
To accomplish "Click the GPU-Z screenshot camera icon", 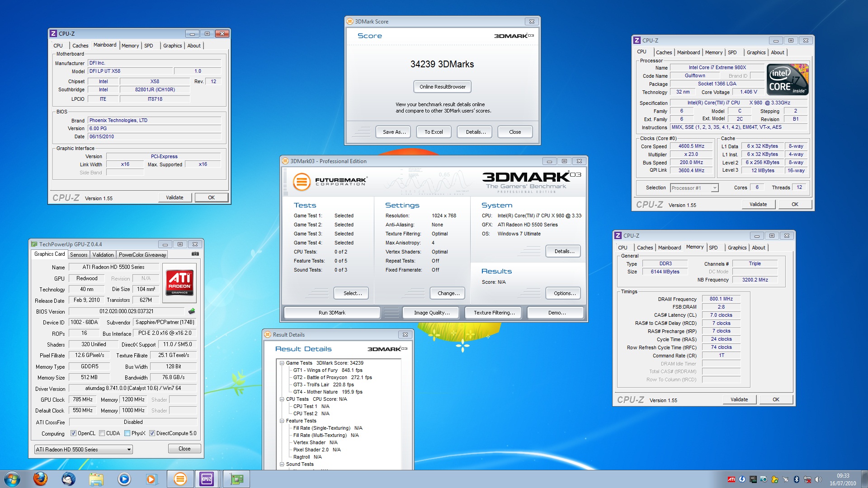I will (x=195, y=254).
